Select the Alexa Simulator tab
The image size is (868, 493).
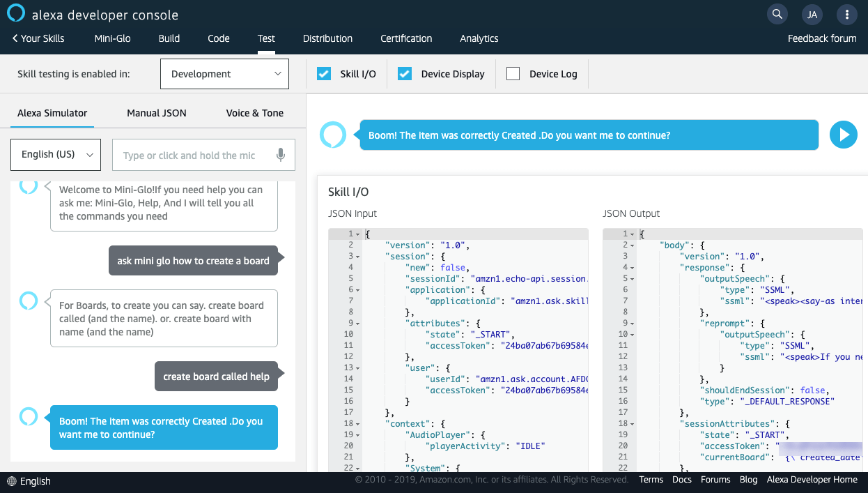click(52, 113)
